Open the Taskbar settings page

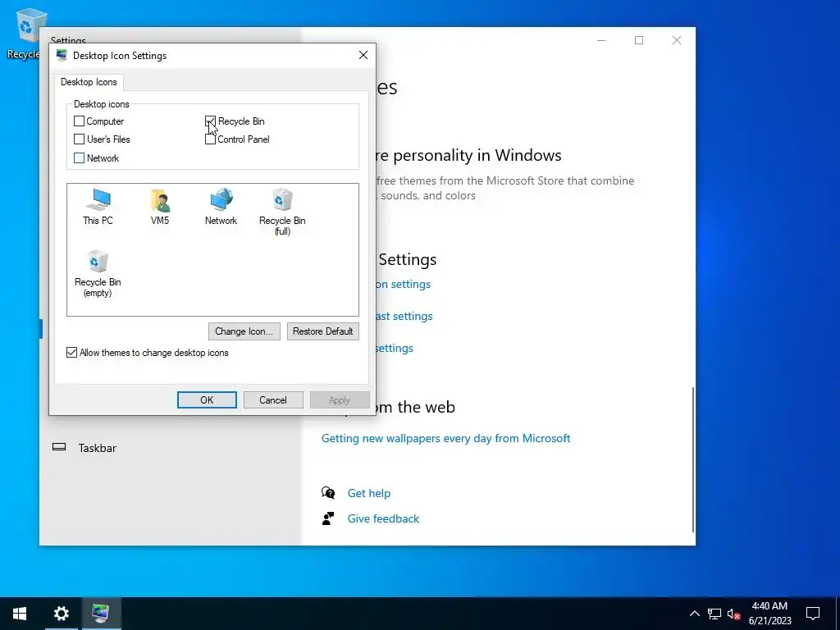coord(97,448)
